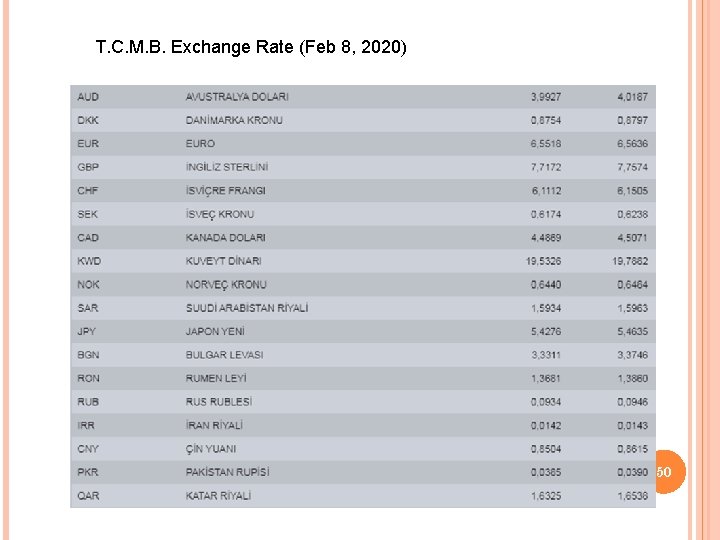Select the IRR currency code
This screenshot has width=720, height=540.
click(x=87, y=425)
